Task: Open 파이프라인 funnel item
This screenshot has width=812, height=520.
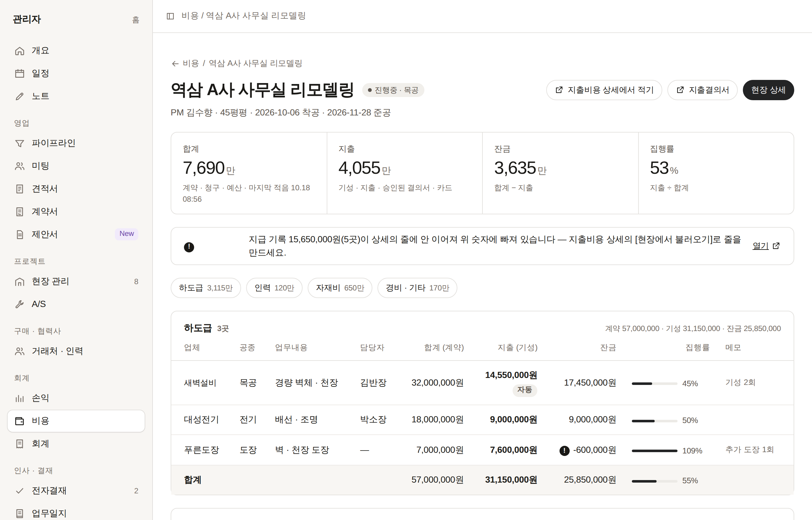Action: point(76,143)
